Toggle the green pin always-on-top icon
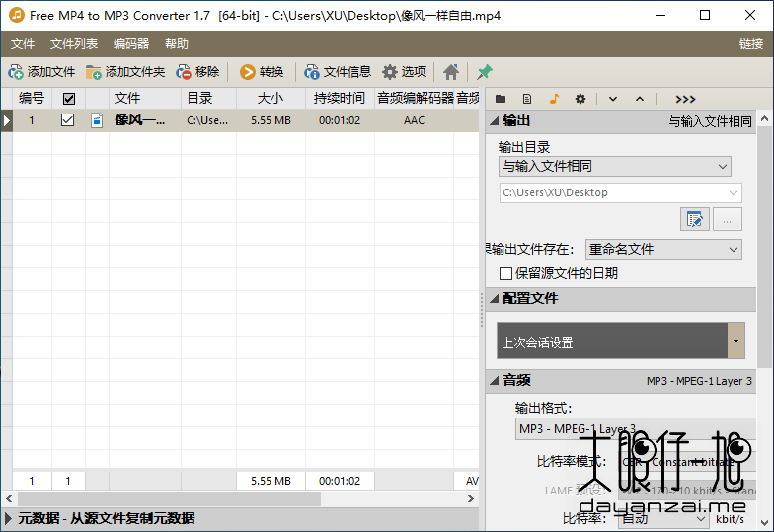The image size is (774, 532). [484, 72]
